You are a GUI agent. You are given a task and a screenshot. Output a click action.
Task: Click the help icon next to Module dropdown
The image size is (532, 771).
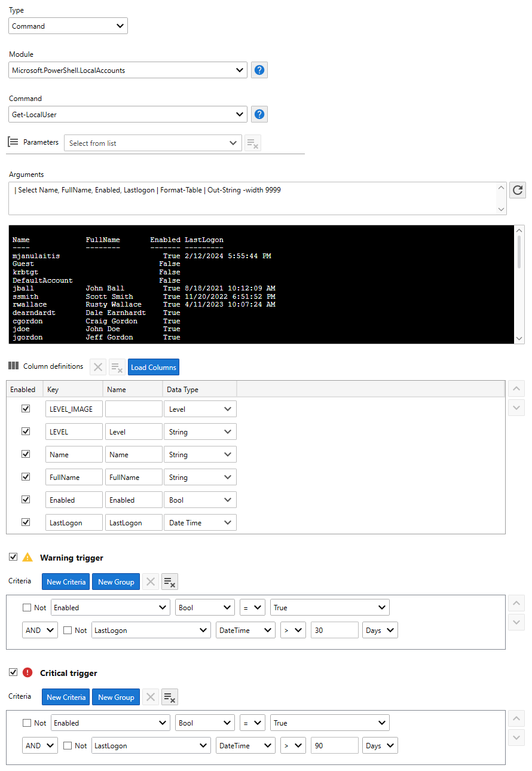click(259, 70)
